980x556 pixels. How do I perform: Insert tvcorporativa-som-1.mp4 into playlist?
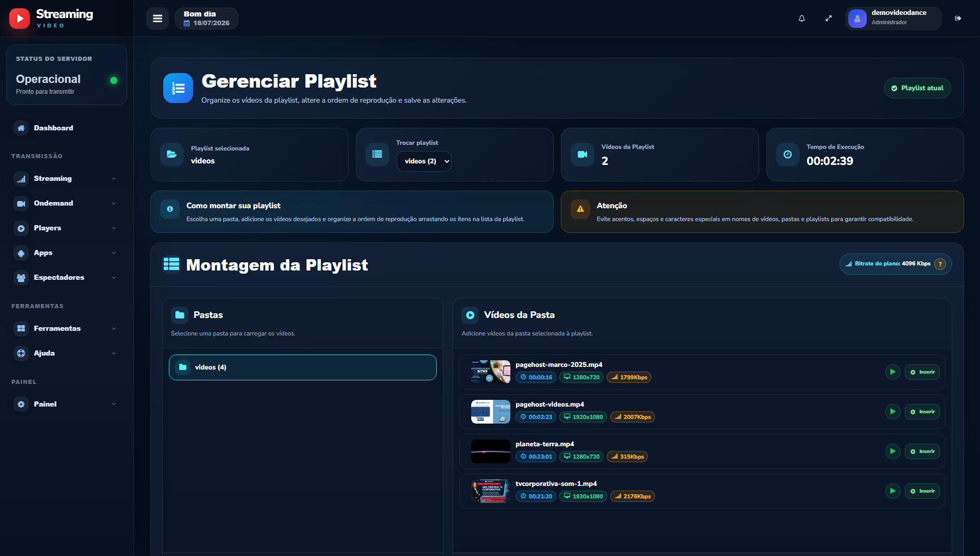pyautogui.click(x=922, y=491)
